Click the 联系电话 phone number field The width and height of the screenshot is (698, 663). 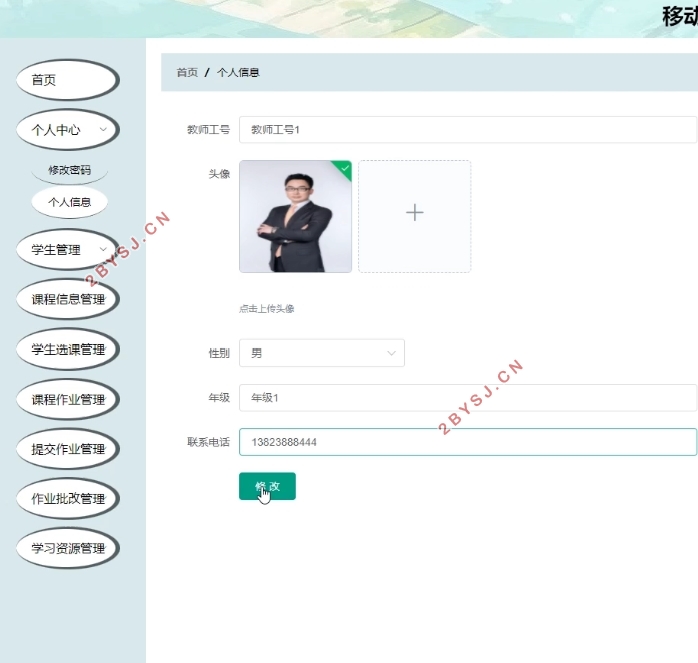point(467,442)
